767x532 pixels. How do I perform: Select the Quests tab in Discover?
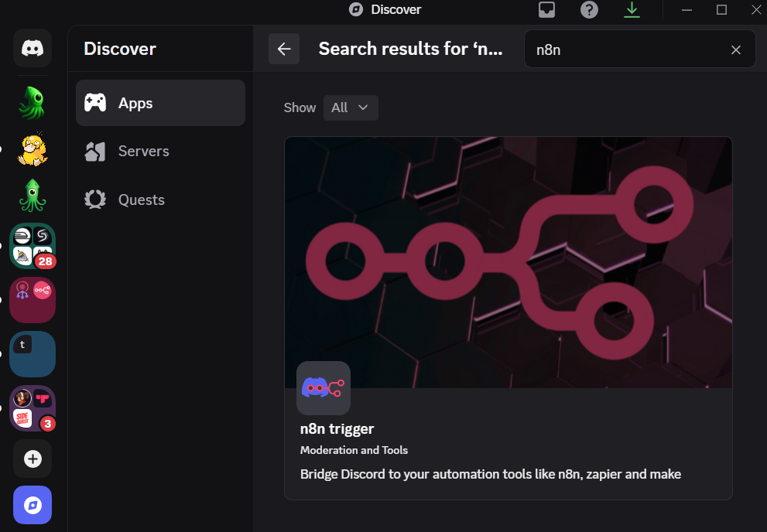click(x=160, y=199)
